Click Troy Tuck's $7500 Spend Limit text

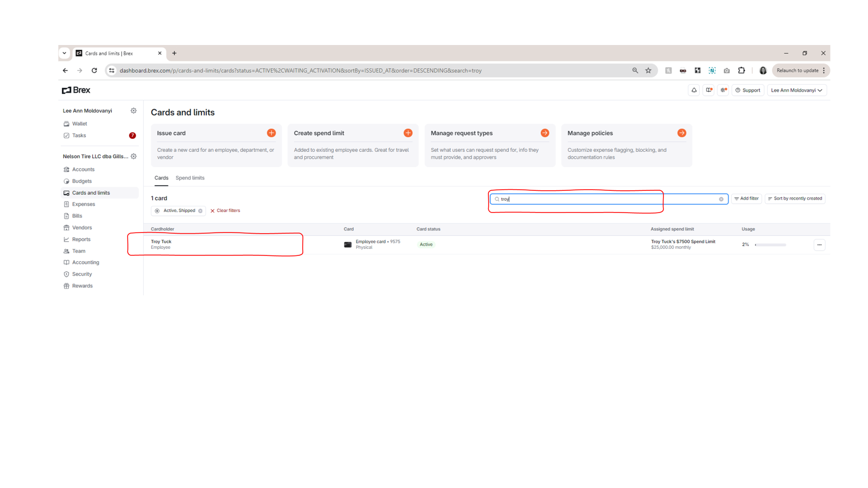(683, 242)
